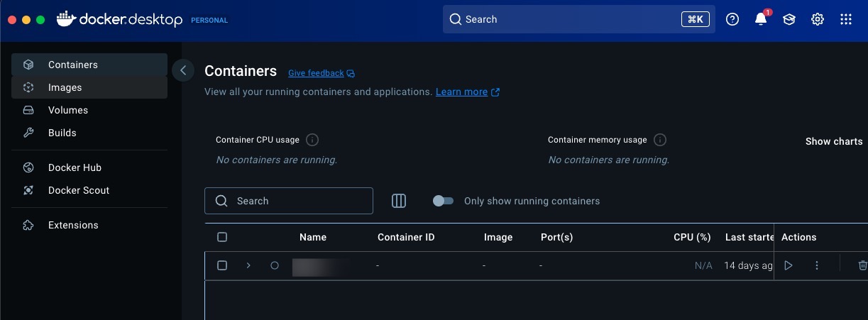Click the container status circle icon

[x=275, y=265]
